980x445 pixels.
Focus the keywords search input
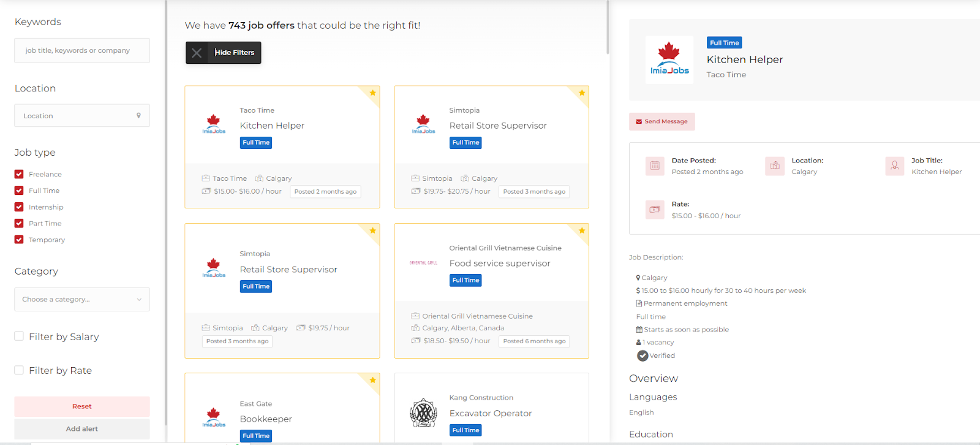82,50
